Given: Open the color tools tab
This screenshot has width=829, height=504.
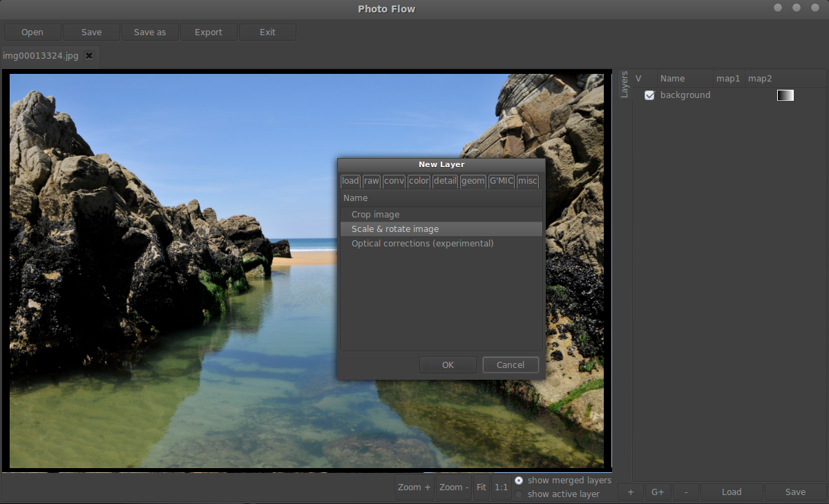Looking at the screenshot, I should pos(419,181).
